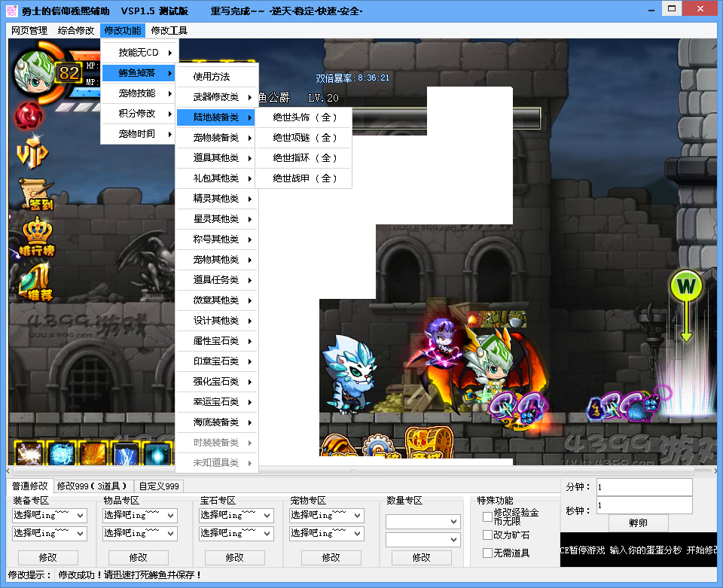Open first 装备专区 dropdown
The width and height of the screenshot is (723, 588).
pyautogui.click(x=50, y=516)
